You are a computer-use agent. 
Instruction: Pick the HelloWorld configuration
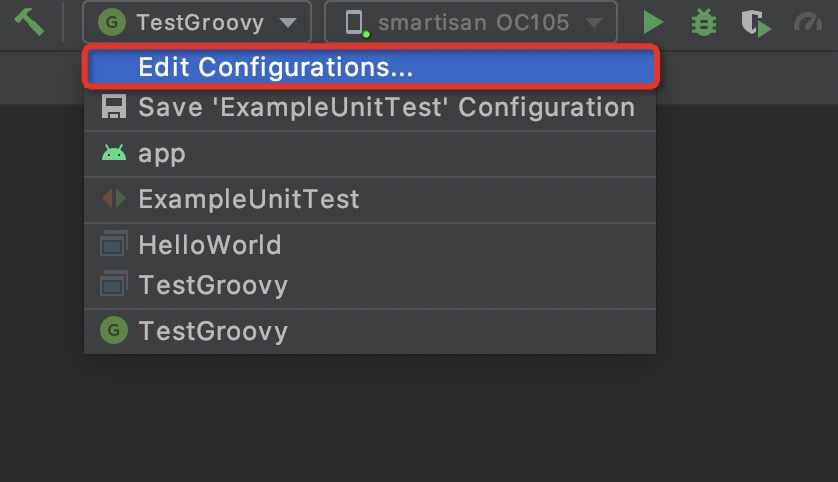point(370,245)
